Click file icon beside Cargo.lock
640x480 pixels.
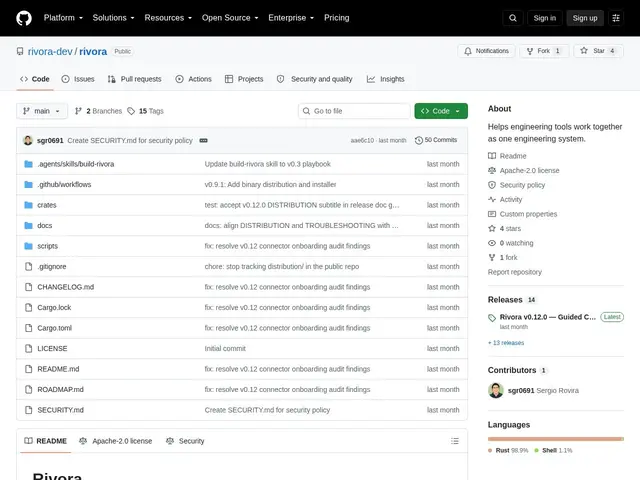point(29,307)
